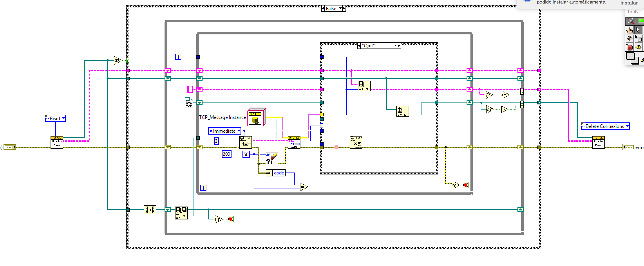This screenshot has width=644, height=266.
Task: Click the Instalar button in the notification
Action: [629, 3]
